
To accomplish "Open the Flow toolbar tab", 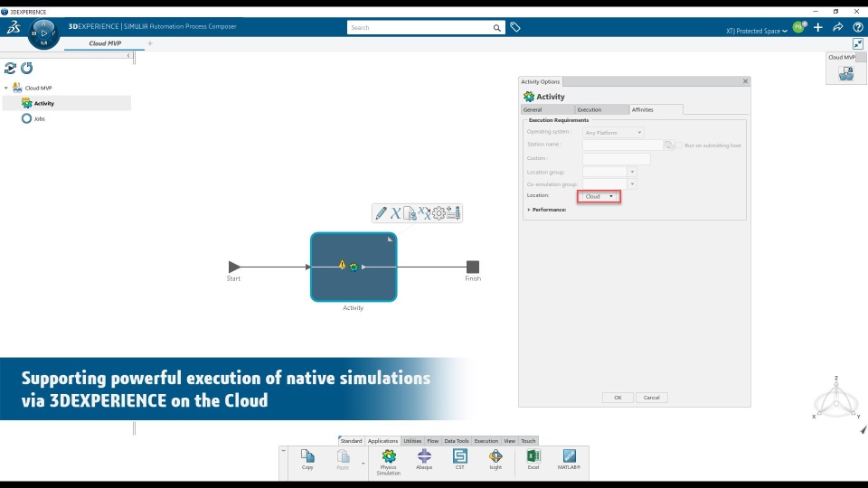I will [433, 441].
